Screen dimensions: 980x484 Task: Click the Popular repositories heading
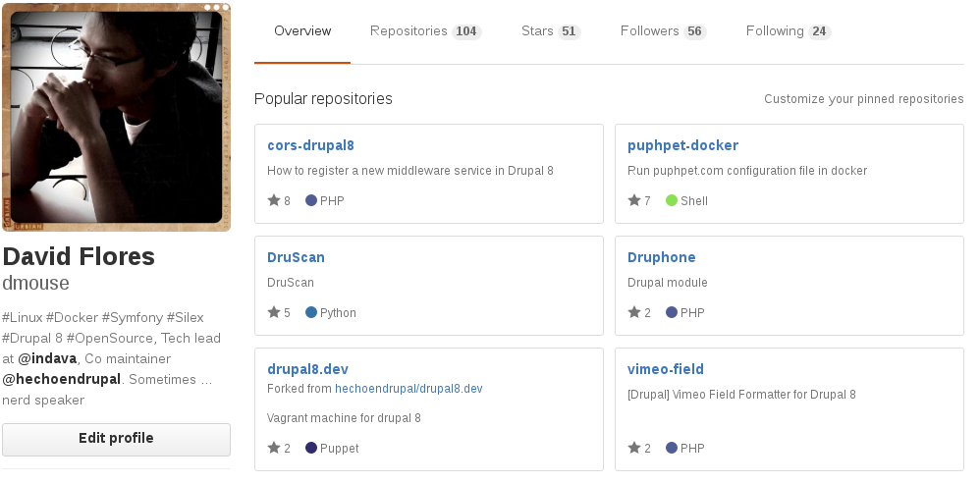click(323, 99)
